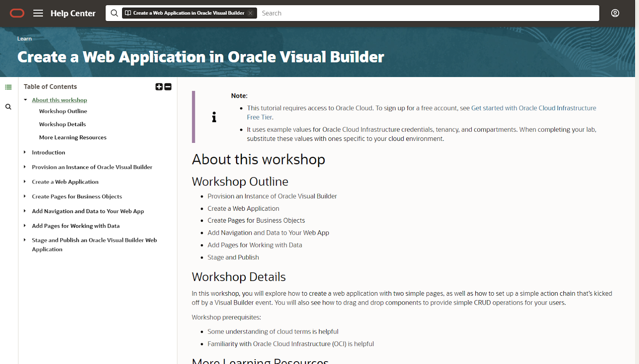
Task: Click the Workshop Details heading
Action: (239, 277)
